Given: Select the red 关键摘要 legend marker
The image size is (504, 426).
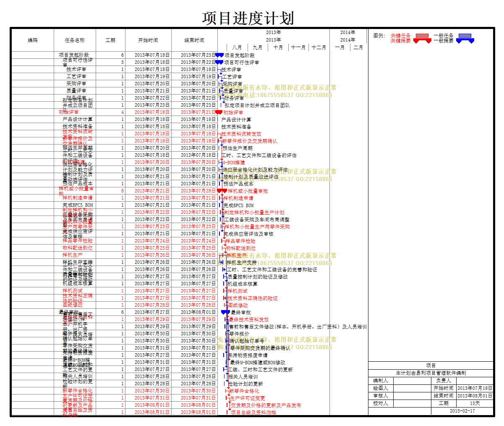Looking at the screenshot, I should pyautogui.click(x=422, y=41).
